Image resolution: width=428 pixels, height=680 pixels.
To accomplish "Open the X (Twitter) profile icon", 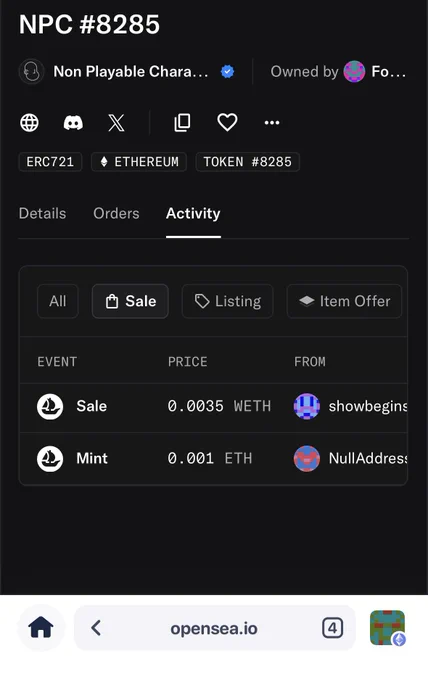I will tap(116, 123).
